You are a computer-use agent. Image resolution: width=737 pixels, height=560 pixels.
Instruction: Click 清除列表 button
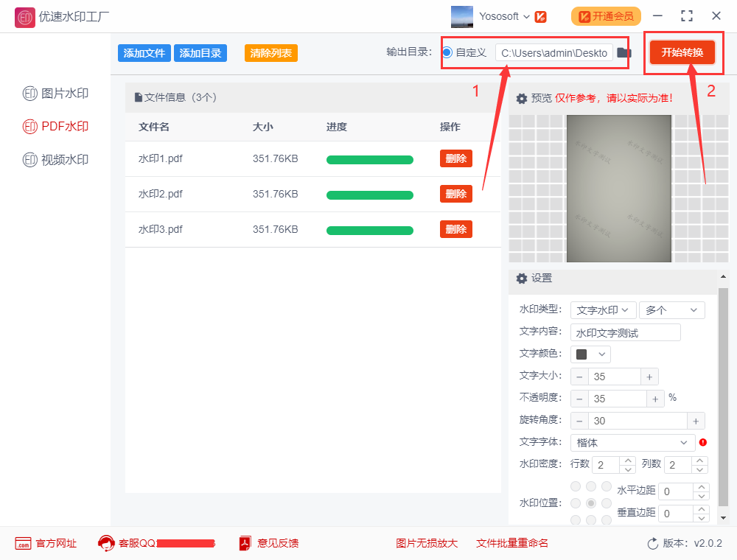pos(270,53)
